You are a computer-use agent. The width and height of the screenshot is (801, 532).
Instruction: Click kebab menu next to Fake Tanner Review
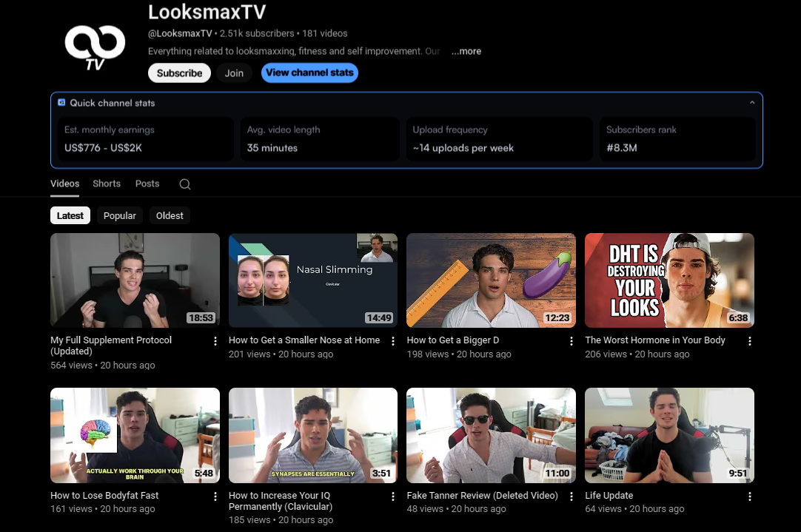(572, 496)
